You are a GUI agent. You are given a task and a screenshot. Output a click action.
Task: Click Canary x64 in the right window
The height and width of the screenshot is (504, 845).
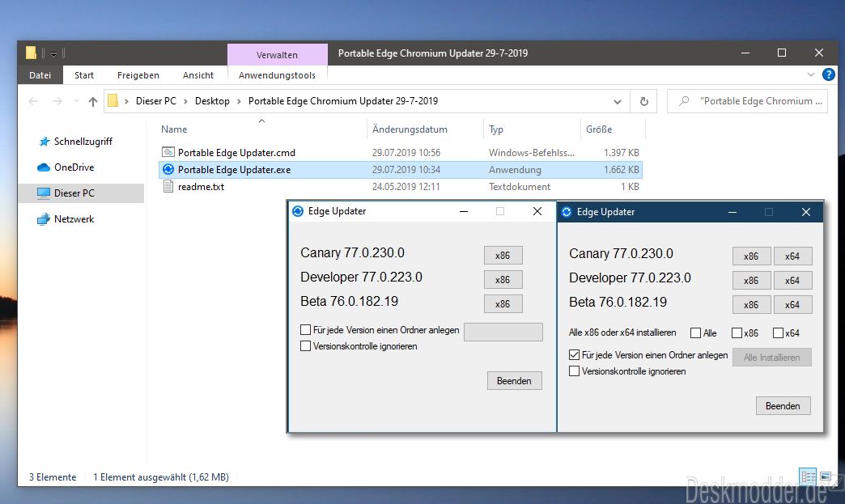click(x=792, y=256)
